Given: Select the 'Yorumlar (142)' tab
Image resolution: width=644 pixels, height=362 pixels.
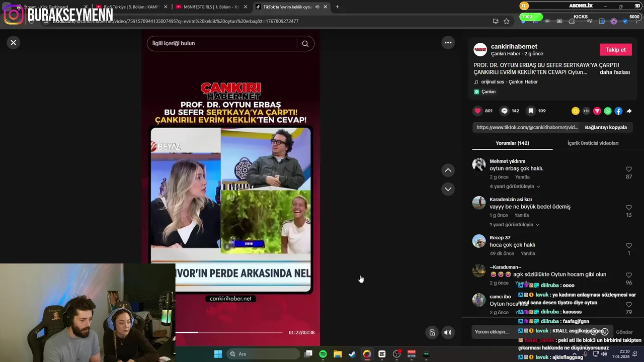Looking at the screenshot, I should [x=512, y=143].
